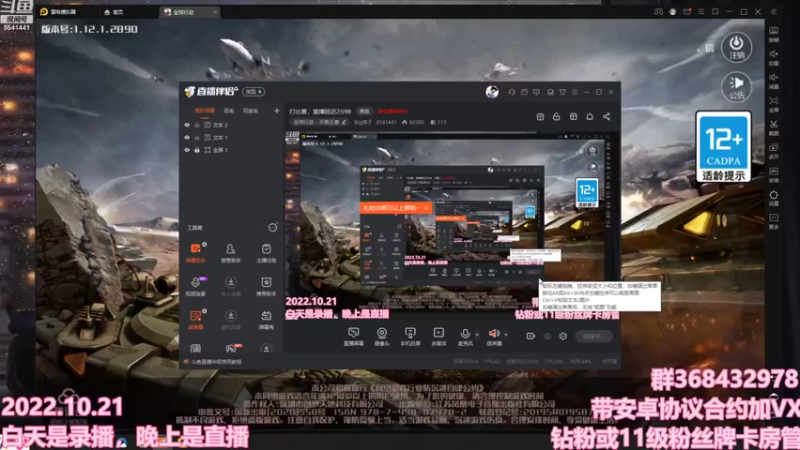Image resolution: width=800 pixels, height=450 pixels.
Task: Toggle visibility eye of 全屏 1 source
Action: pos(187,150)
